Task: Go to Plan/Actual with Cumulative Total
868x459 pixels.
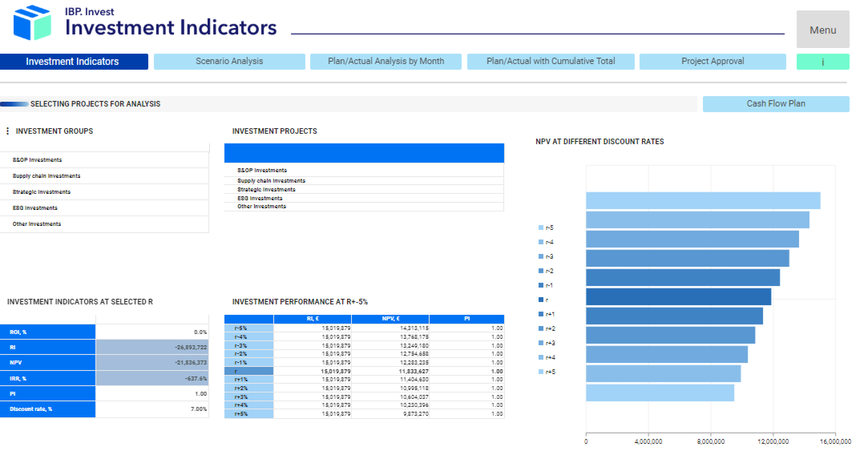Action: pos(550,61)
